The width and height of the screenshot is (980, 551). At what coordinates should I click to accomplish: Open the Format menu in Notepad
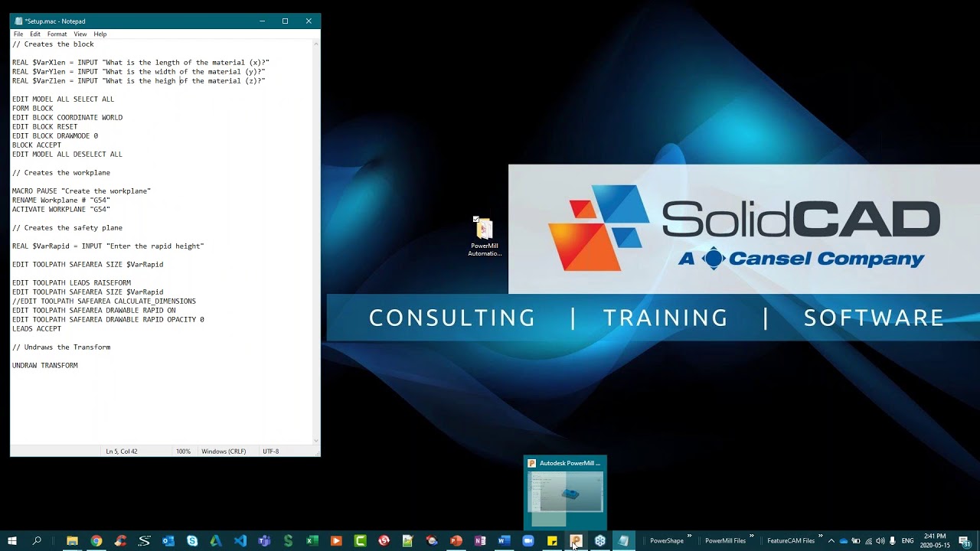click(57, 34)
